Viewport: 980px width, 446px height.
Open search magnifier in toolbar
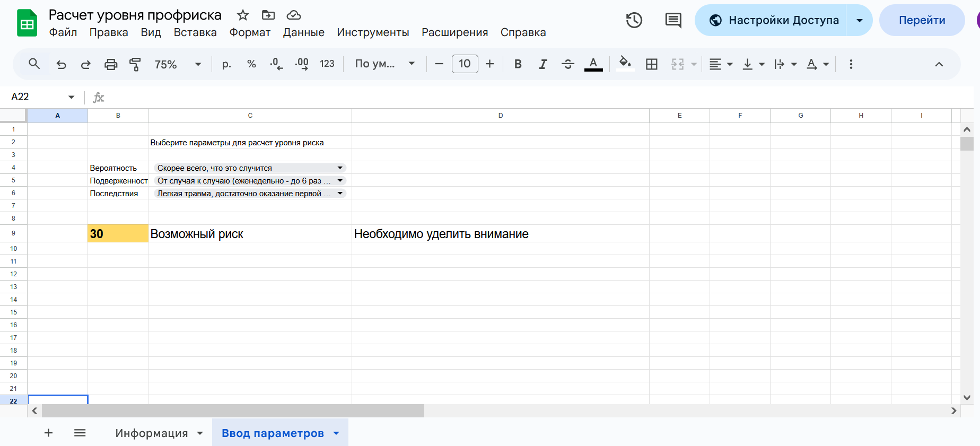click(34, 64)
